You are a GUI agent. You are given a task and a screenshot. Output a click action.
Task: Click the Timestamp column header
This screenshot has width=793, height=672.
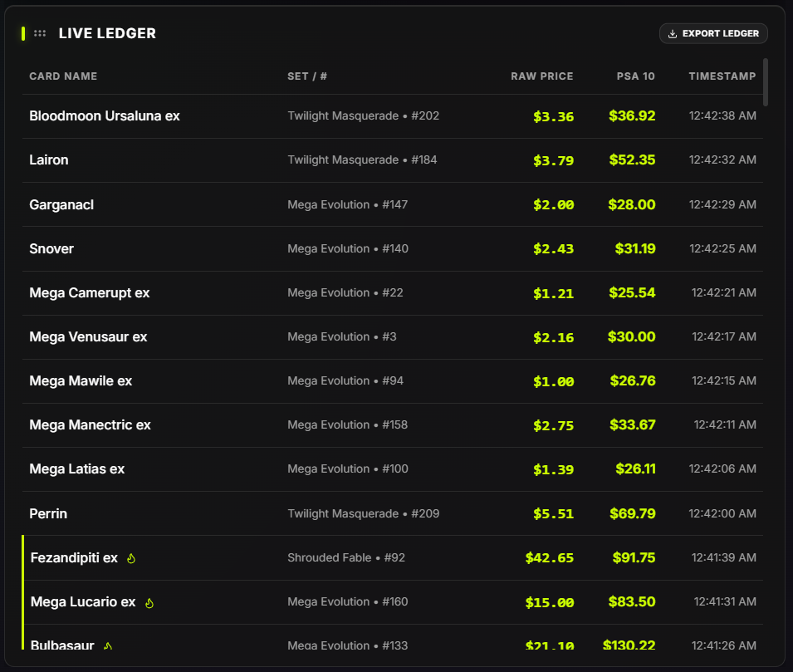[722, 76]
